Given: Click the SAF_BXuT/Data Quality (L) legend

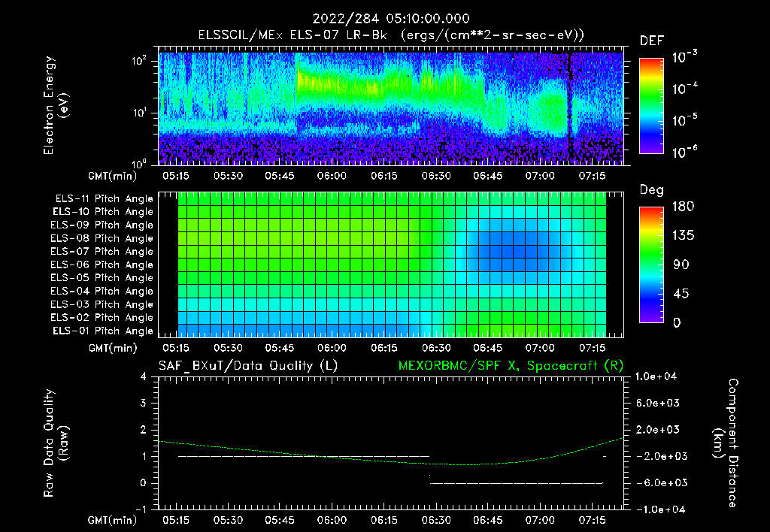Looking at the screenshot, I should tap(248, 366).
